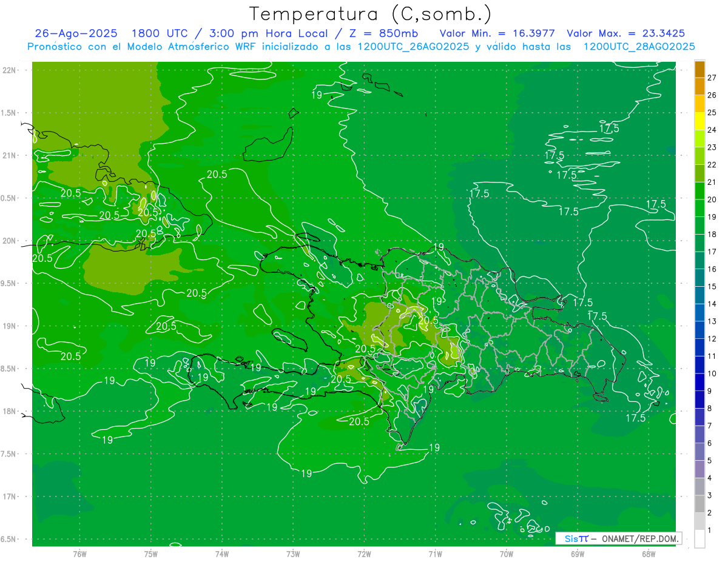Screen dimensions: 728x562
Task: Click legend value 16 on color scale
Action: tap(712, 269)
